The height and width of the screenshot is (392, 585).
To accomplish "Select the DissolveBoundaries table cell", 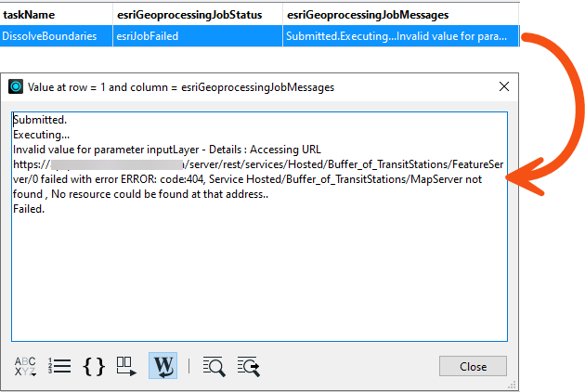I will coord(56,36).
